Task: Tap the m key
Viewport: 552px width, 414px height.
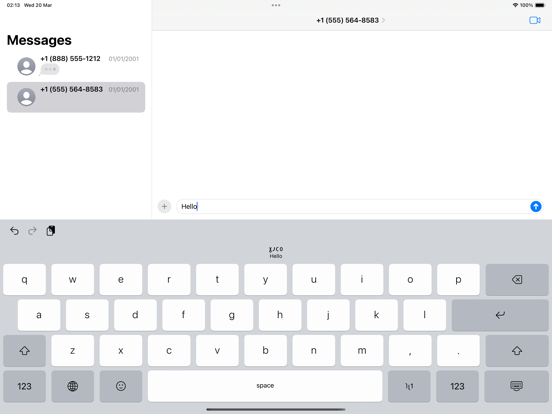Action: [x=362, y=351]
